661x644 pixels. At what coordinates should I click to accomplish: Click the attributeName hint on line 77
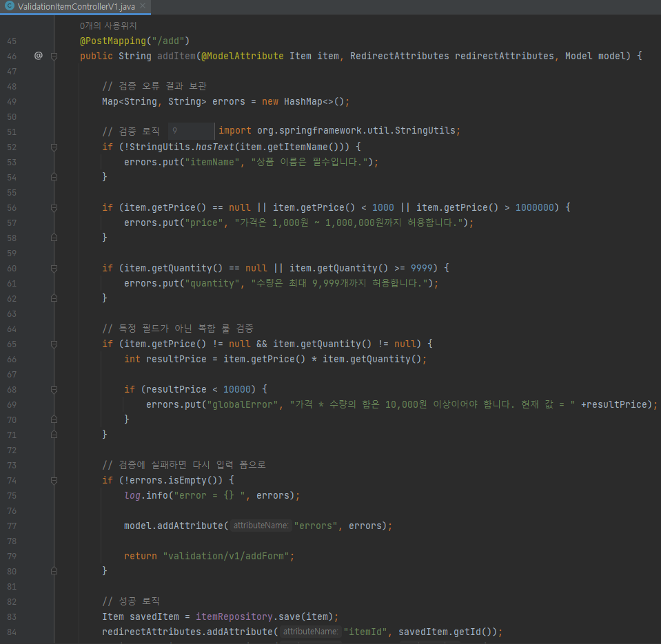point(261,526)
